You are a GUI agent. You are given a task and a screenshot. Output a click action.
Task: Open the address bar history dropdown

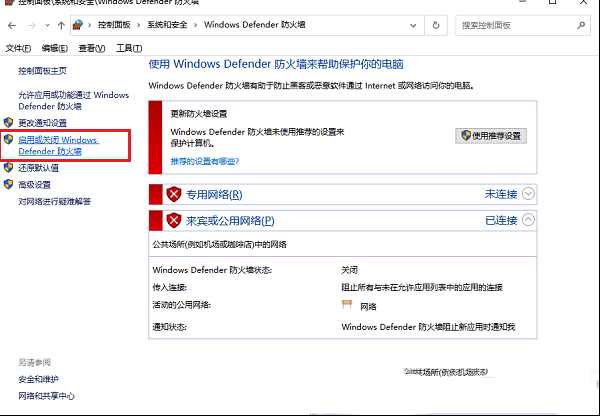pyautogui.click(x=413, y=26)
